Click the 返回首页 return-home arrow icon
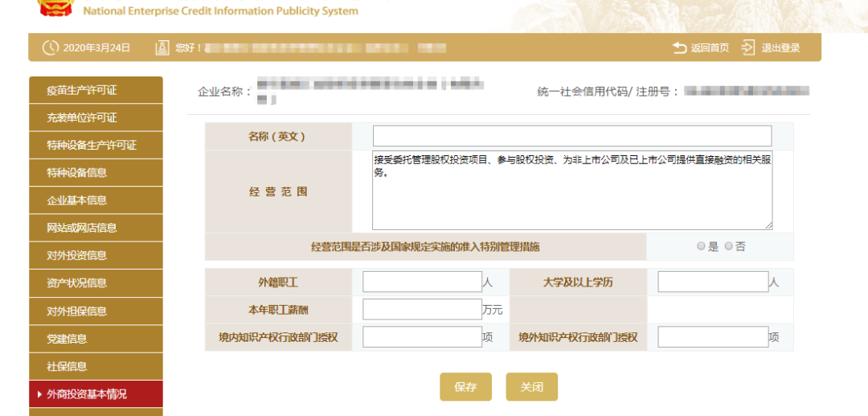This screenshot has height=416, width=868. click(680, 47)
